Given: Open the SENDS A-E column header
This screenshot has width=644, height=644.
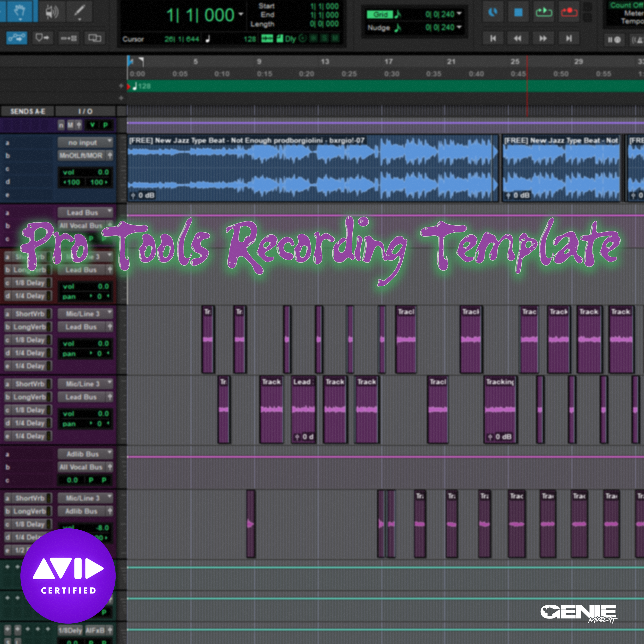Looking at the screenshot, I should point(28,111).
